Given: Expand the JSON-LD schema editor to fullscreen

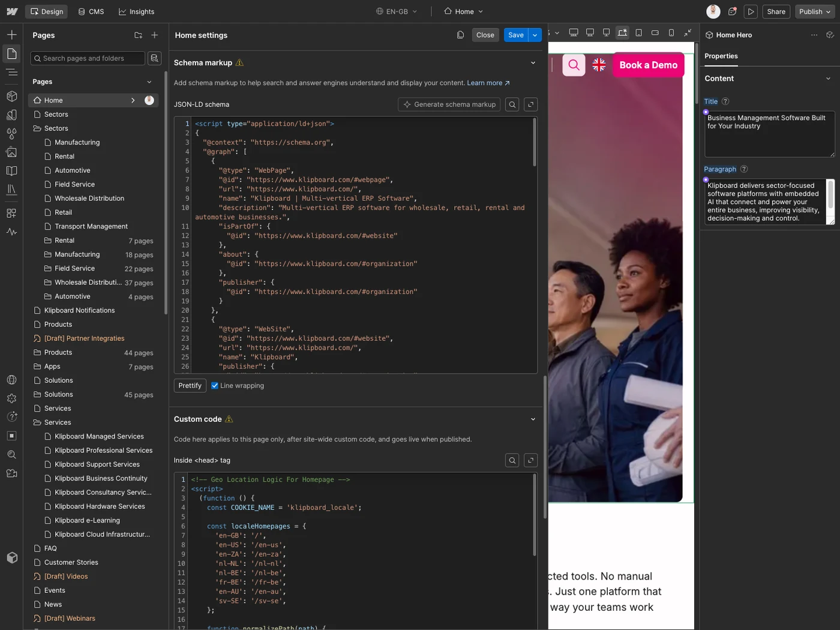Looking at the screenshot, I should [x=530, y=104].
